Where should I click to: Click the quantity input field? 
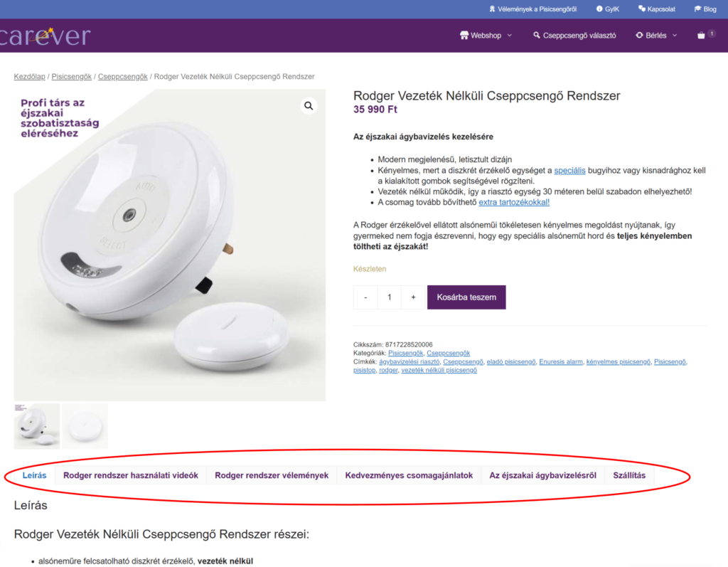[389, 297]
